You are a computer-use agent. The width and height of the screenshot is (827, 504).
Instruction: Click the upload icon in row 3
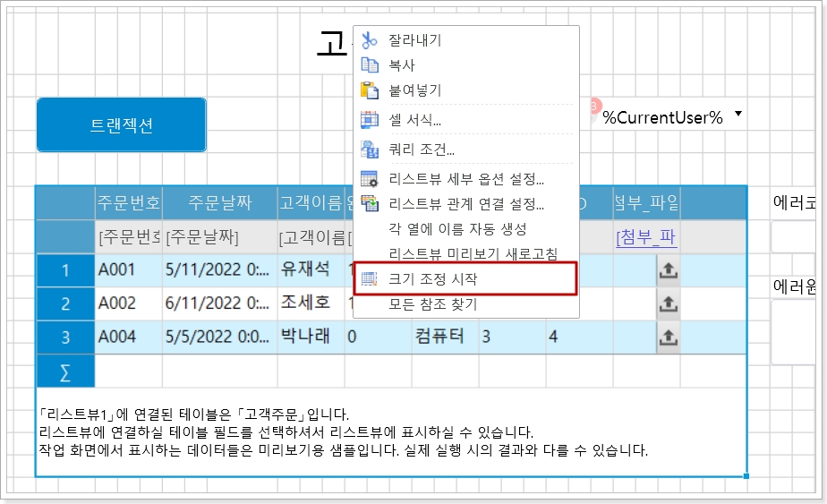668,337
